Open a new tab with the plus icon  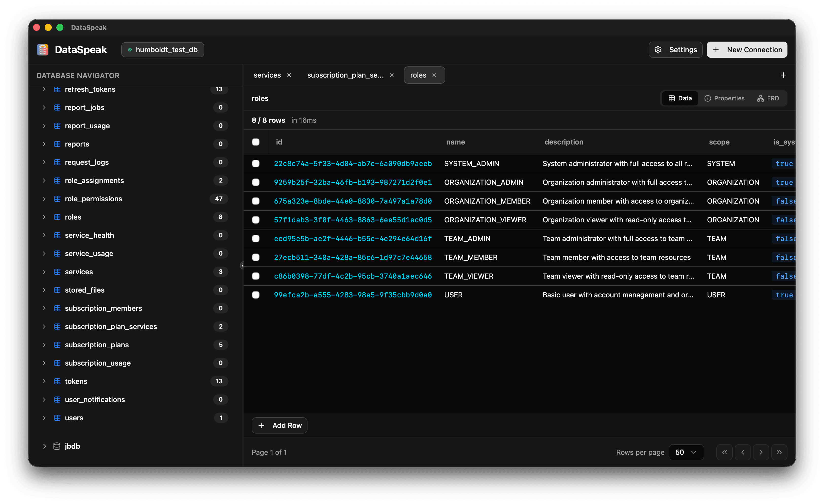tap(783, 75)
